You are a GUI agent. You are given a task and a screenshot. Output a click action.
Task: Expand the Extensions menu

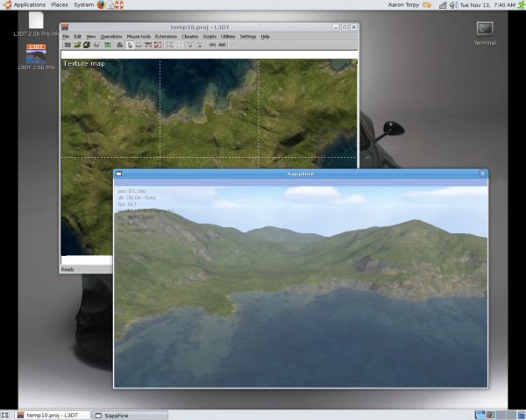point(166,36)
